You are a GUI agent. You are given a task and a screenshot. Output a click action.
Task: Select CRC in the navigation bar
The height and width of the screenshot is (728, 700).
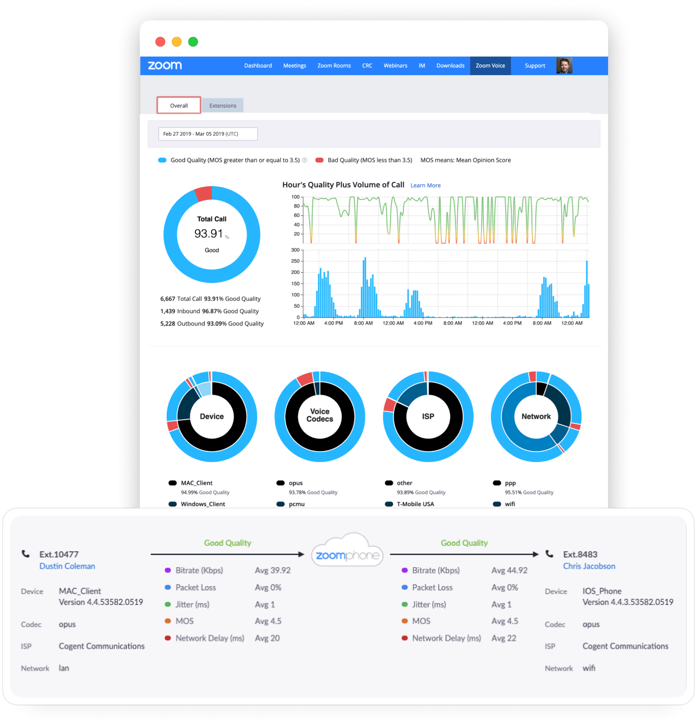click(x=367, y=66)
